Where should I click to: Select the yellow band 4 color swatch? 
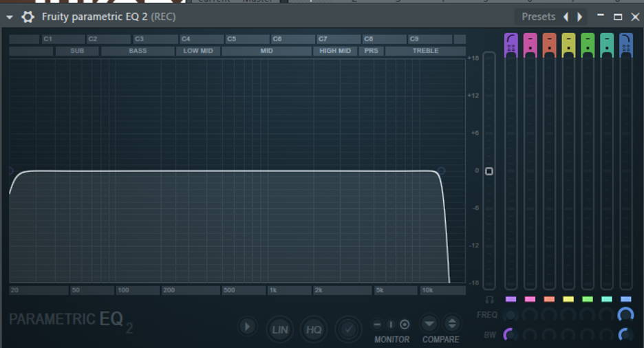point(568,299)
